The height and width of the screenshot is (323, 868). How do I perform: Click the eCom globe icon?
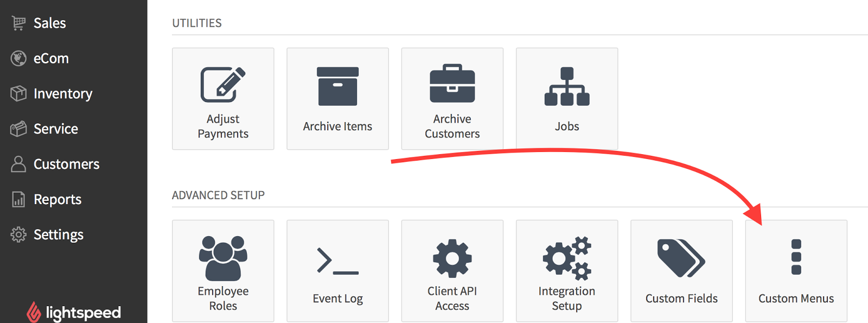18,58
